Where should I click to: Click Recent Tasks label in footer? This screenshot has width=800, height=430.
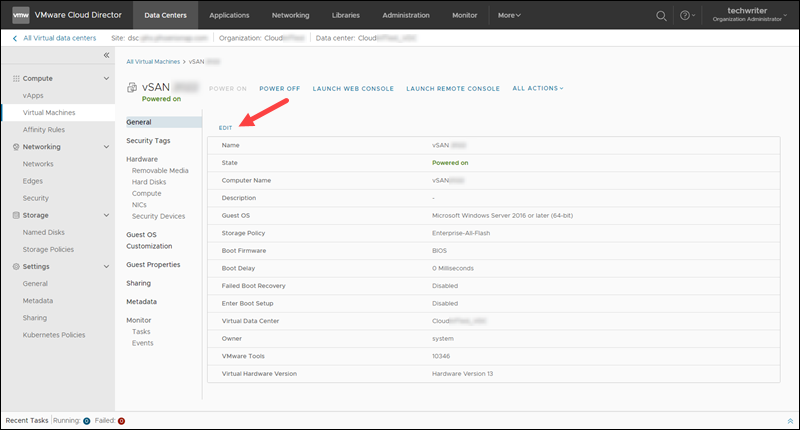27,421
